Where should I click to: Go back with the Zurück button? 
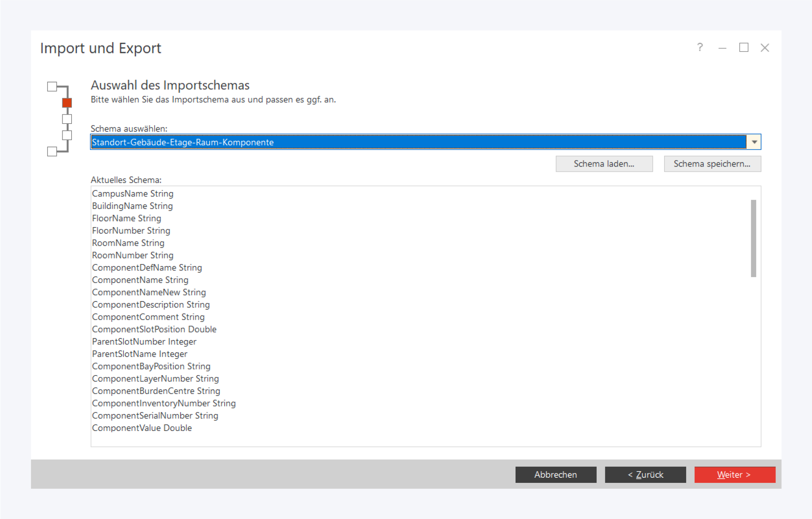[x=645, y=475]
